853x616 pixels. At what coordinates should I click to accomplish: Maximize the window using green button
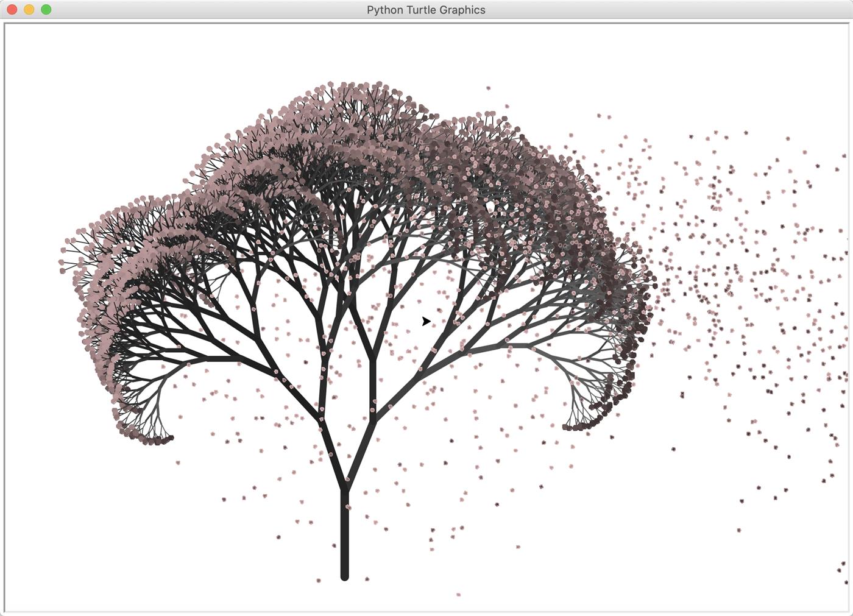click(46, 10)
